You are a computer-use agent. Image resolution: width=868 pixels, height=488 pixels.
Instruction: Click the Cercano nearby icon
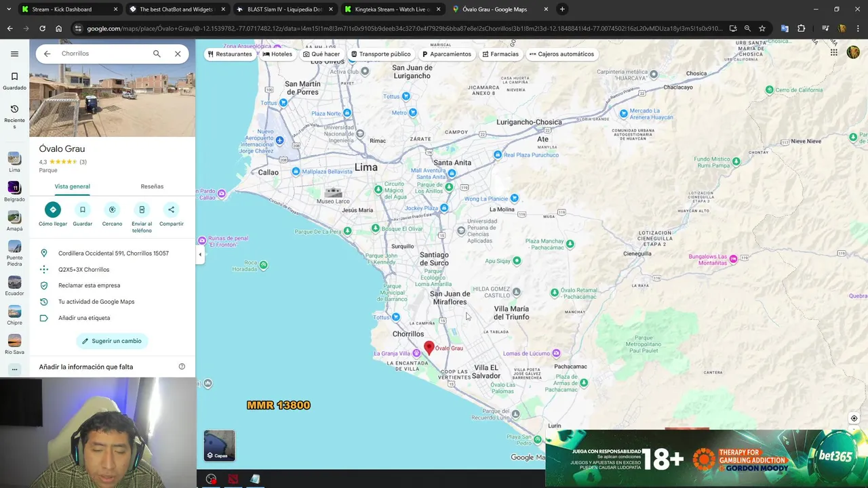pyautogui.click(x=112, y=209)
